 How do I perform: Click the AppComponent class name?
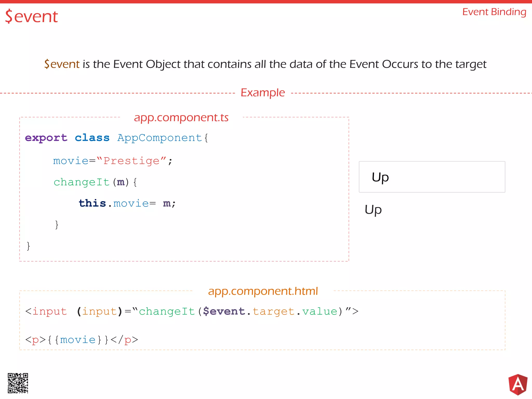point(159,138)
